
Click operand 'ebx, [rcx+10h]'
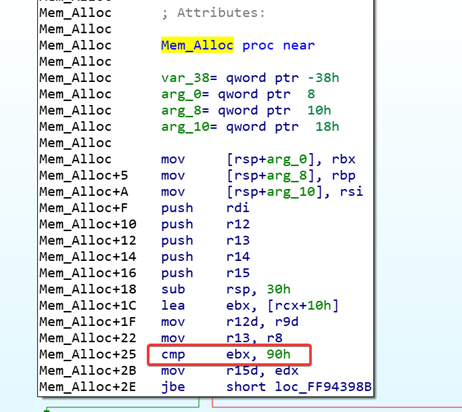(282, 306)
